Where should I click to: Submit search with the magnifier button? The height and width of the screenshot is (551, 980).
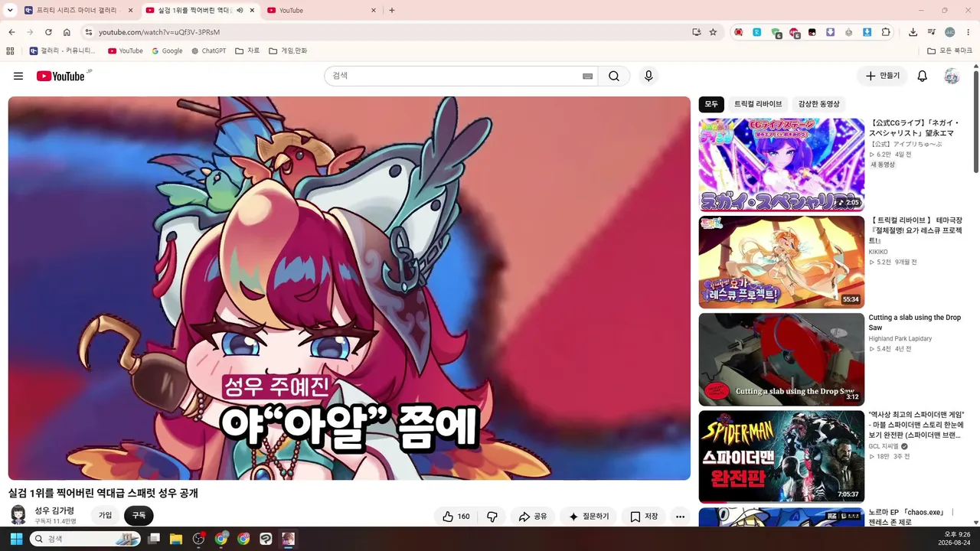click(614, 76)
